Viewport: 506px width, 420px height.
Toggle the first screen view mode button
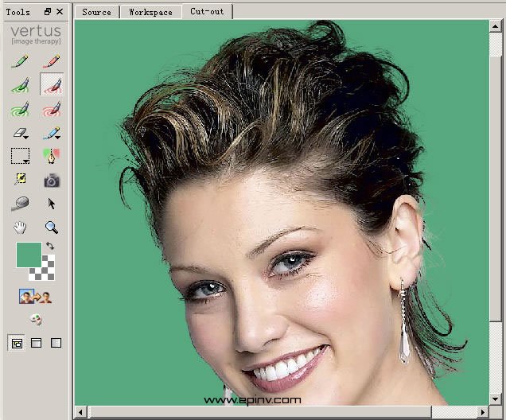(16, 344)
